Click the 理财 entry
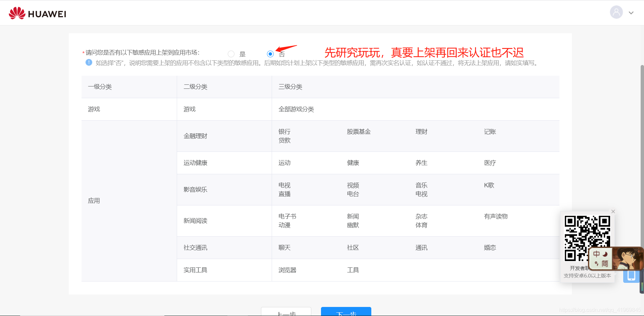 [x=422, y=132]
